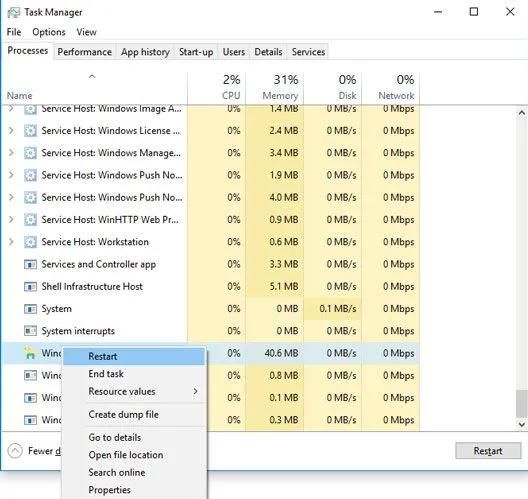Screen dimensions: 528x499
Task: Switch to the Users tab
Action: click(234, 52)
